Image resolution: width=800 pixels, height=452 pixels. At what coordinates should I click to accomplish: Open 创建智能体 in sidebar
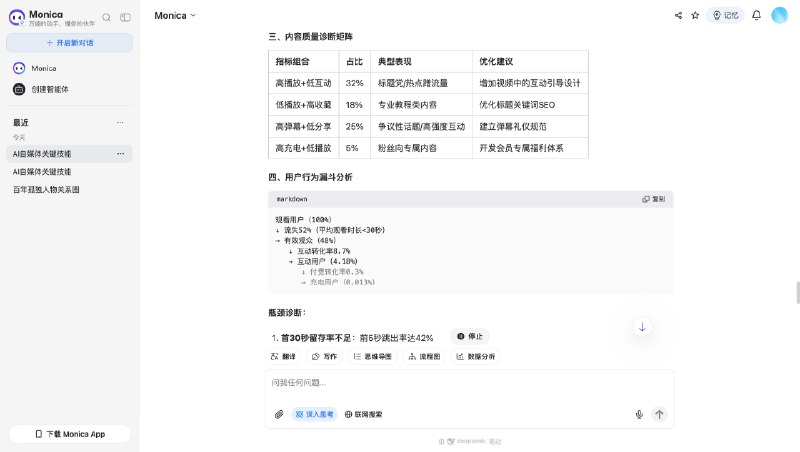point(69,89)
